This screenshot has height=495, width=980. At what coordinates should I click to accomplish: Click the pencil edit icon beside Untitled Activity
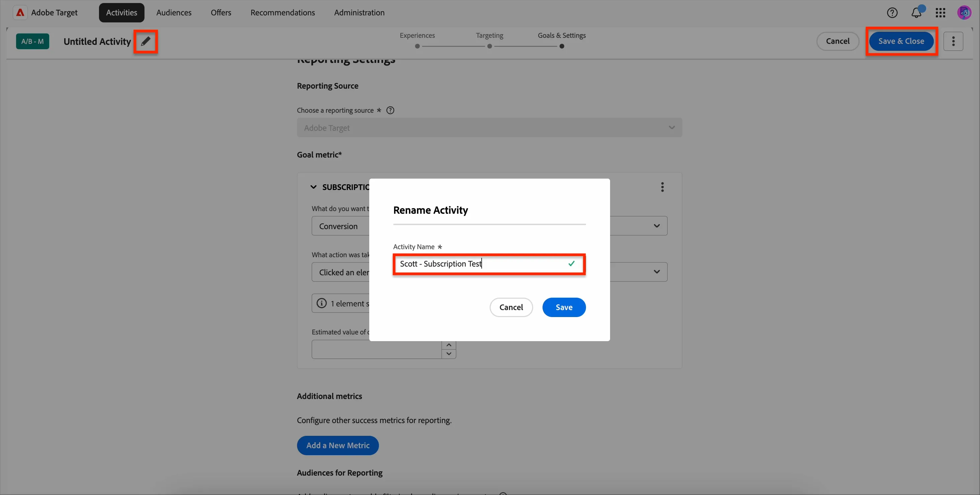coord(145,41)
